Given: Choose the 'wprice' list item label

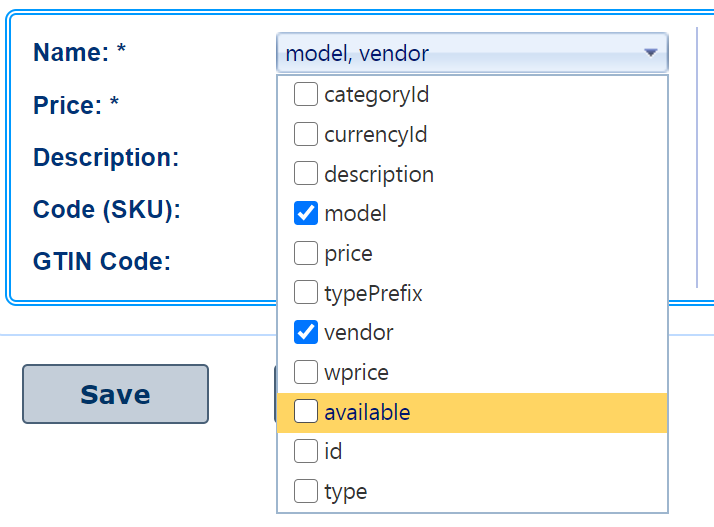Looking at the screenshot, I should pos(356,372).
